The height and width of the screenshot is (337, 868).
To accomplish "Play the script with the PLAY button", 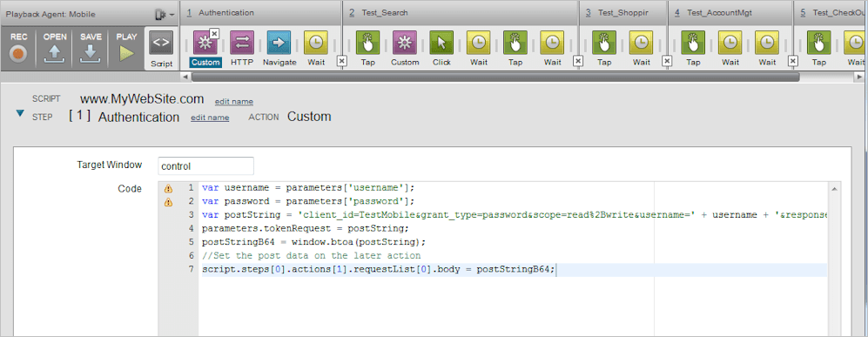I will tap(127, 48).
